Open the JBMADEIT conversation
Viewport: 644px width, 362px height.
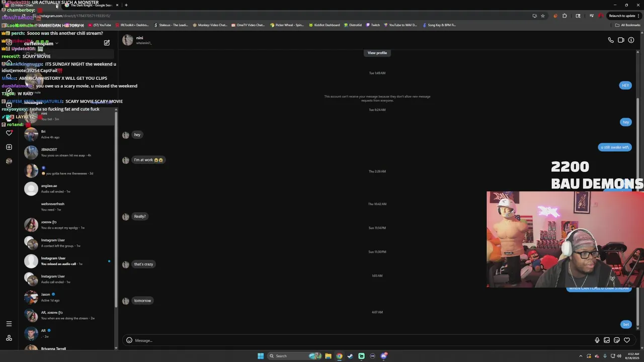click(x=67, y=152)
